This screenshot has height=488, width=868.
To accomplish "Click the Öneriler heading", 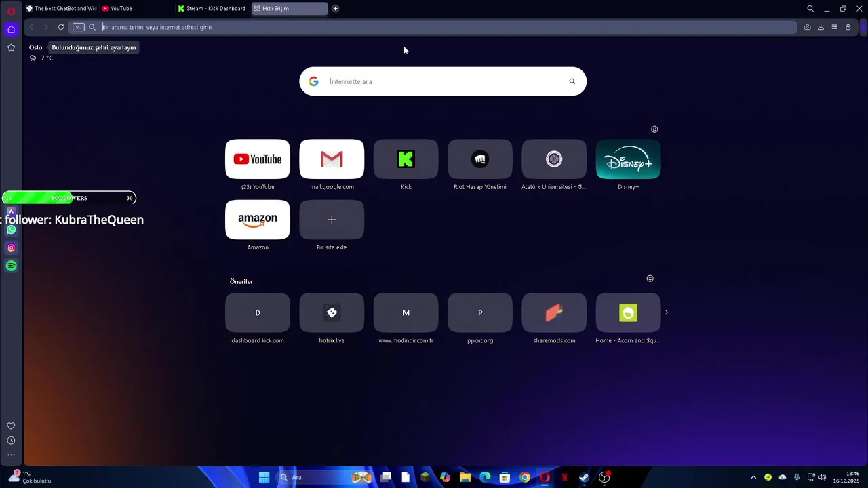I will click(241, 281).
